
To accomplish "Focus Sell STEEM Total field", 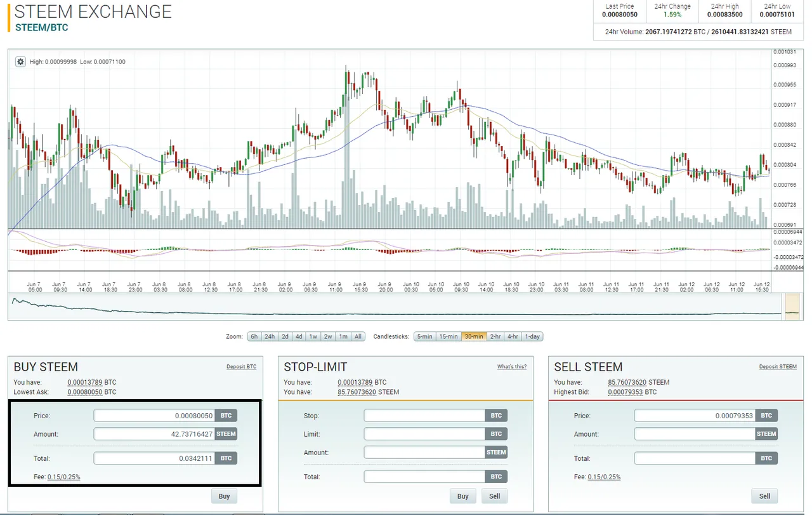I will click(695, 458).
